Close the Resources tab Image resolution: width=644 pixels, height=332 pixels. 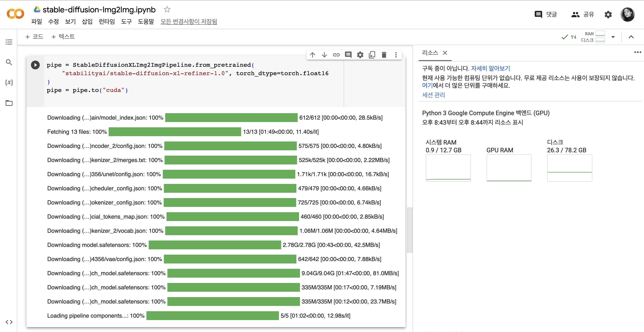(445, 53)
